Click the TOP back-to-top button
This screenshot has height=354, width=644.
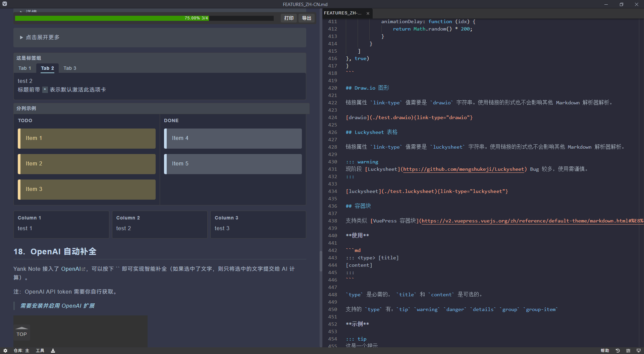click(22, 332)
